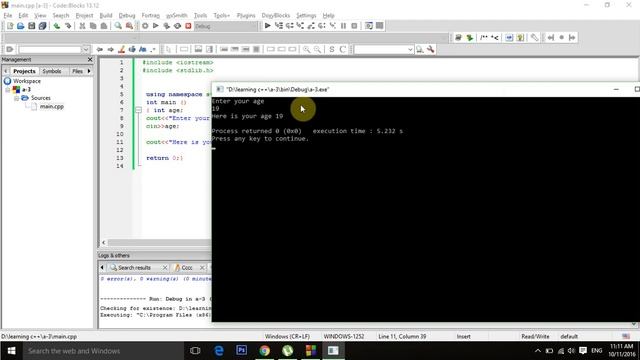Close the Management panel
640x360 pixels.
click(90, 60)
